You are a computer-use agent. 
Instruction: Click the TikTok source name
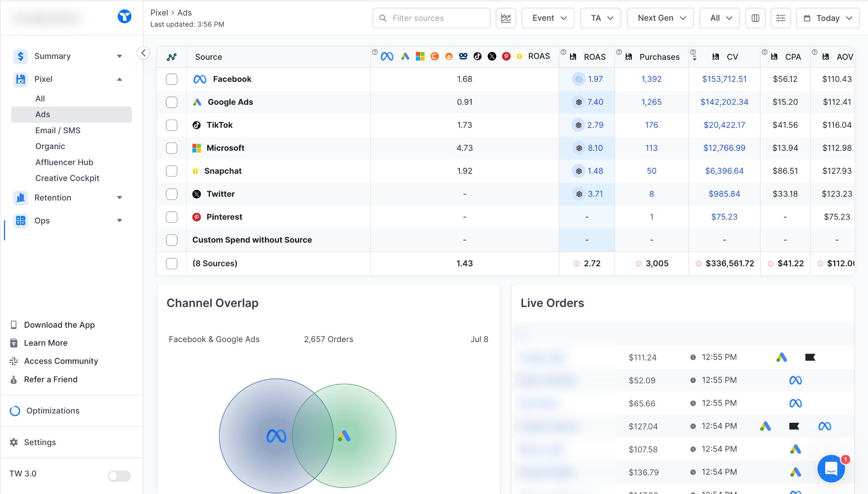(x=220, y=125)
